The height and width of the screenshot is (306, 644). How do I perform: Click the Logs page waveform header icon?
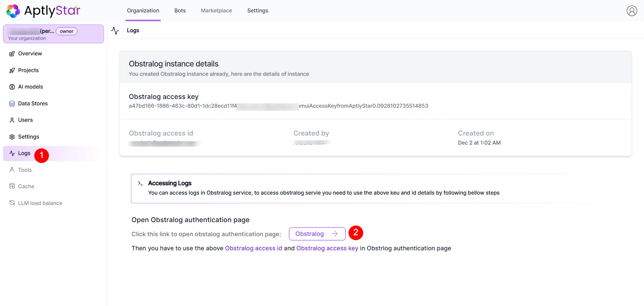[x=115, y=30]
